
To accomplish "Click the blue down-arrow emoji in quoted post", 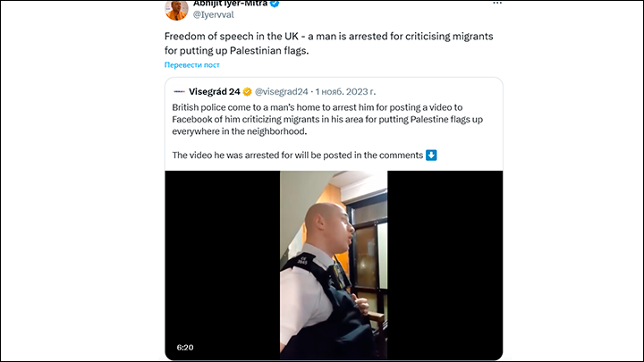I will tap(431, 156).
